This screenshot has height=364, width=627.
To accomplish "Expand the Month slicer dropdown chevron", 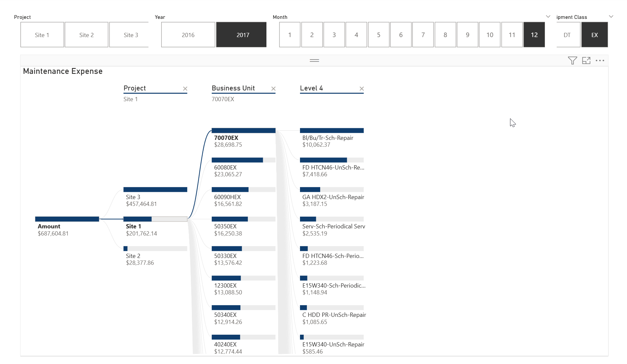I will (548, 17).
